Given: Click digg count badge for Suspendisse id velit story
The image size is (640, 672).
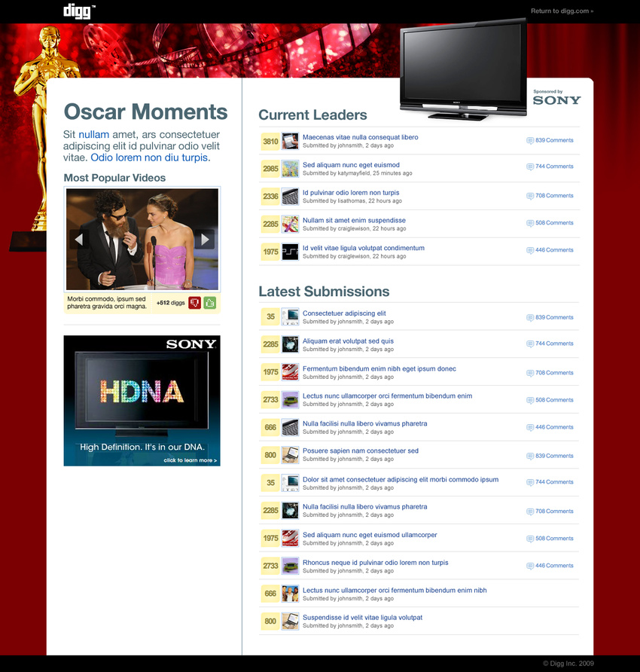Looking at the screenshot, I should point(270,622).
